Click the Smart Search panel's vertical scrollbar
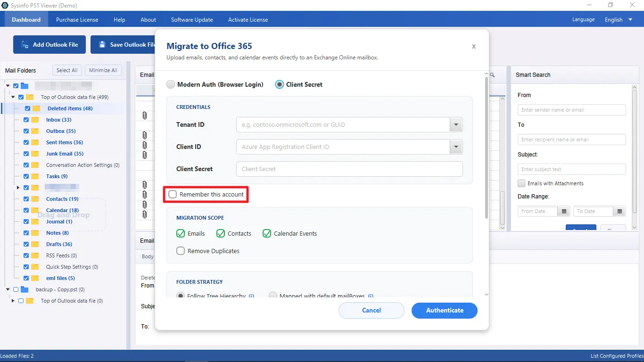Viewport: 644px width, 362px height. 635,151
